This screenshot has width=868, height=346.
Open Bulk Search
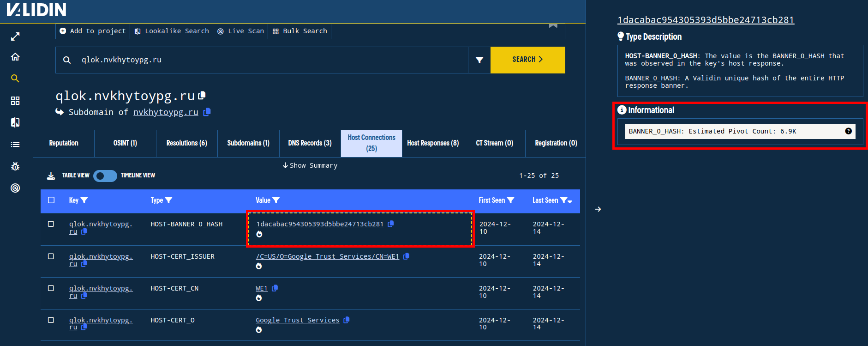299,31
